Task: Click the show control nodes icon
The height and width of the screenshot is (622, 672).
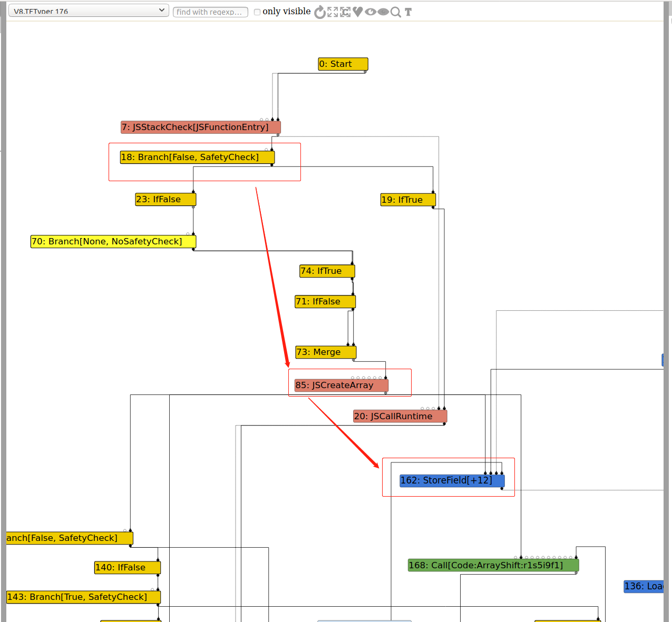Action: (x=345, y=12)
